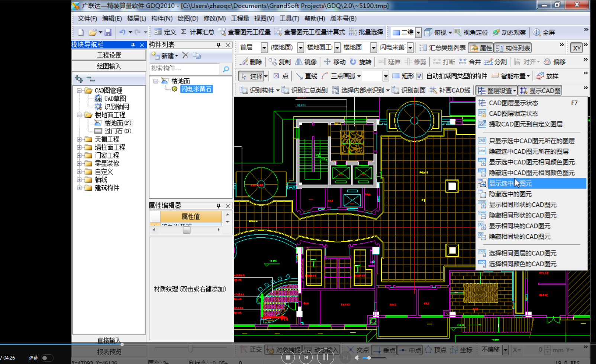The height and width of the screenshot is (364, 596).
Task: Click 定义 toolbar button
Action: (x=165, y=32)
